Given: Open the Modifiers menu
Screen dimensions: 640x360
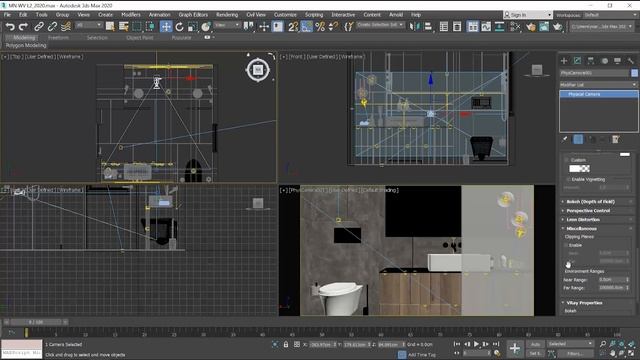Looking at the screenshot, I should tap(131, 15).
